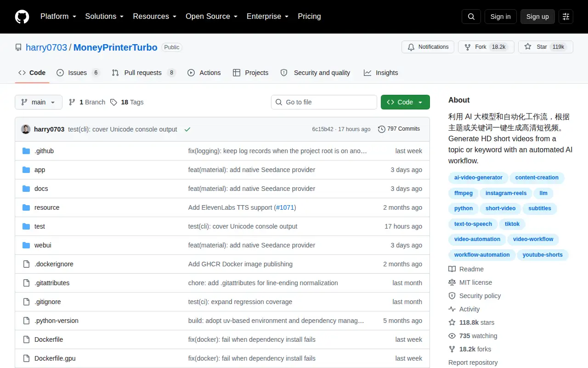
Task: Open the text-to-speech topic tag
Action: [473, 224]
